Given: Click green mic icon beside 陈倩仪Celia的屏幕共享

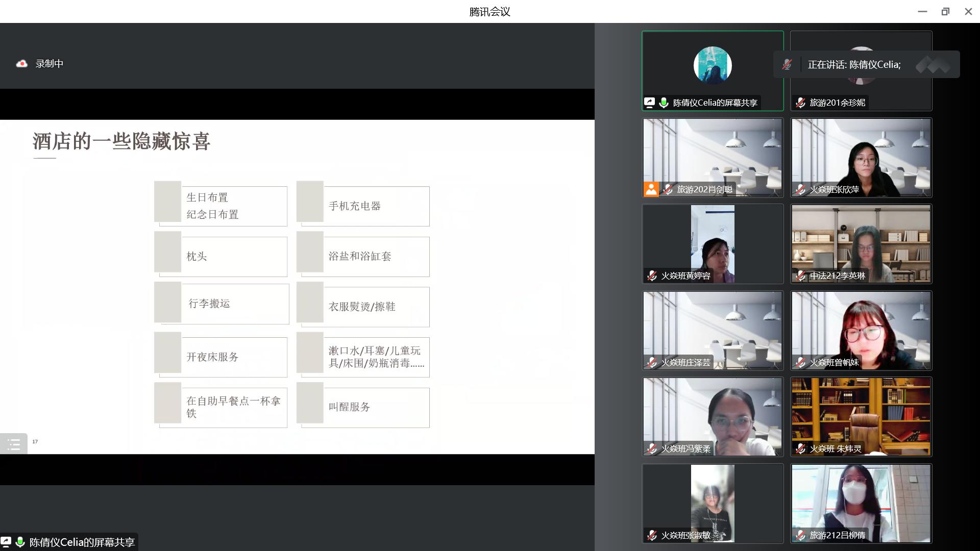Looking at the screenshot, I should click(x=664, y=103).
